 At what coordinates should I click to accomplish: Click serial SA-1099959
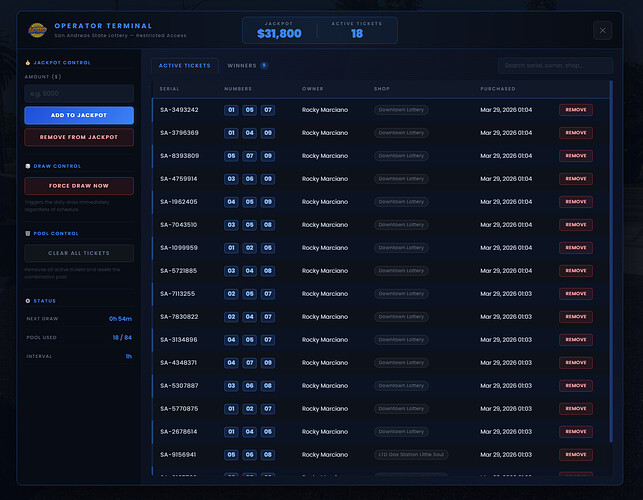(179, 248)
